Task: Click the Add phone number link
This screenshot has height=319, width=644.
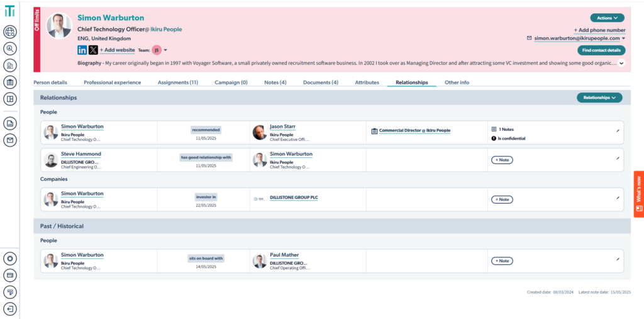Action: pos(599,30)
